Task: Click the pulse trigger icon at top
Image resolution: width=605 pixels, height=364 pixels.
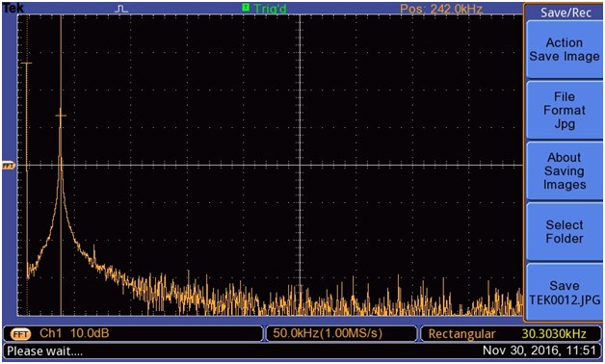Action: tap(121, 9)
